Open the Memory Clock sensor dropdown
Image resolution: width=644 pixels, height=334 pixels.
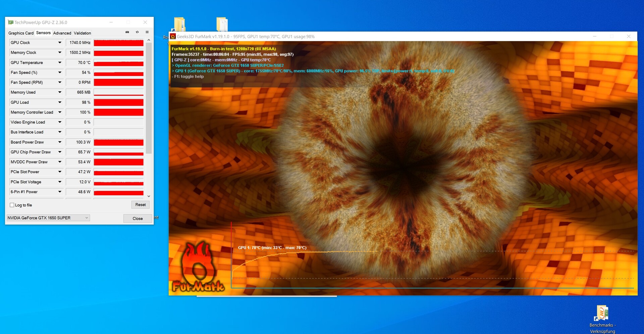click(60, 53)
